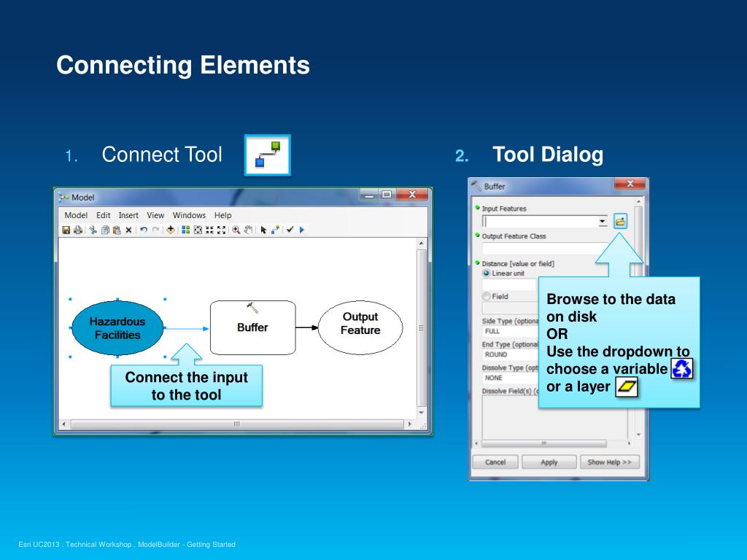
Task: Select the Pan hand tool
Action: click(248, 230)
